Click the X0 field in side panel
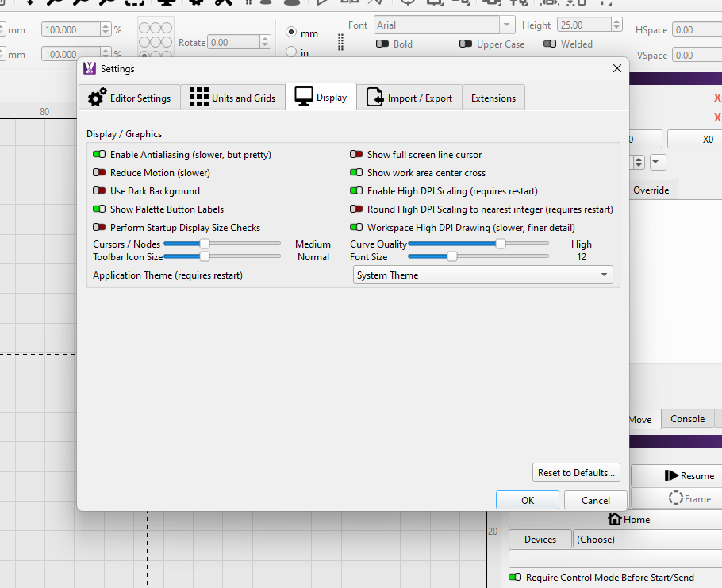 coord(695,139)
